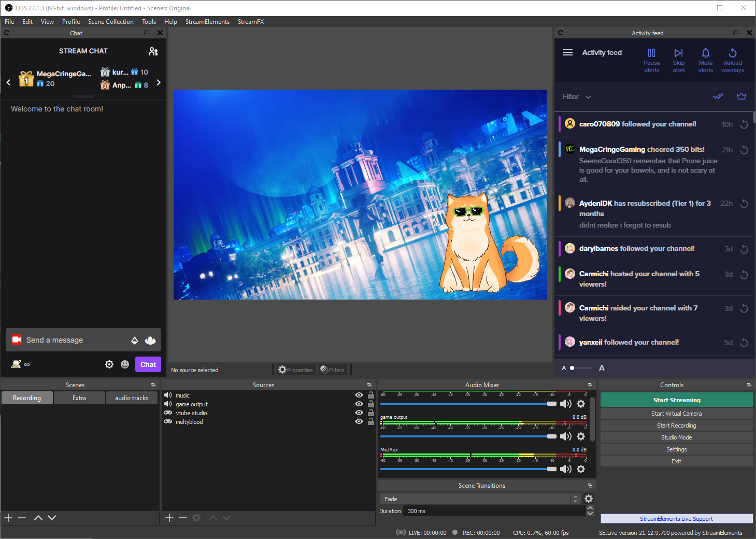Mute alerts bell icon
756x539 pixels.
(706, 60)
